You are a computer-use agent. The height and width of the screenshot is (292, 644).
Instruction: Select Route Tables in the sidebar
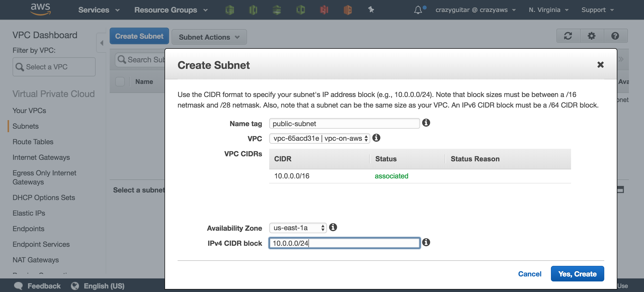[x=33, y=141]
